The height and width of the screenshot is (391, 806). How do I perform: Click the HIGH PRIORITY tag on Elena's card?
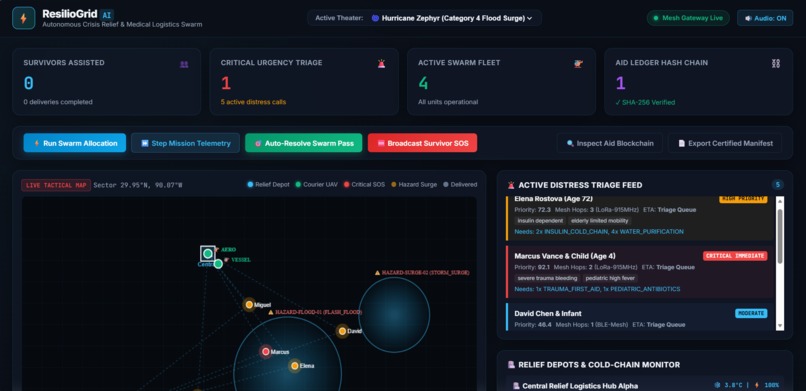(x=743, y=199)
